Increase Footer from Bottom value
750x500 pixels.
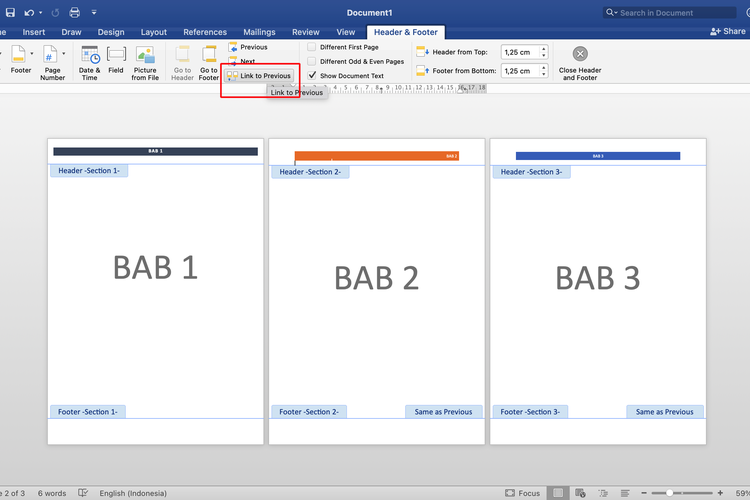[x=544, y=67]
